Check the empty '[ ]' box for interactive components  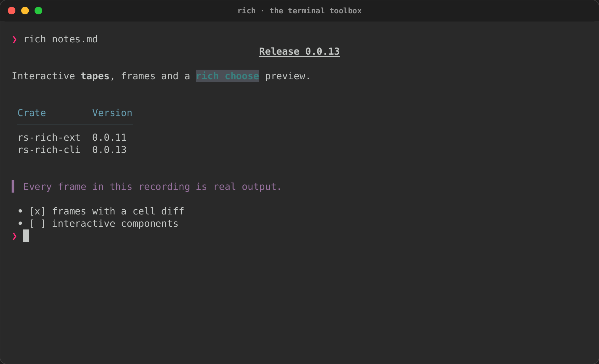[x=38, y=224]
